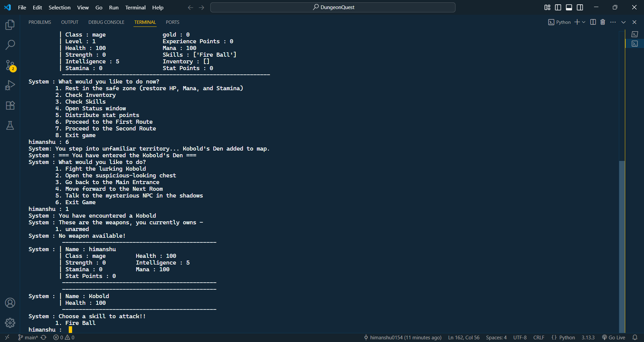Open the Run menu

tap(114, 7)
